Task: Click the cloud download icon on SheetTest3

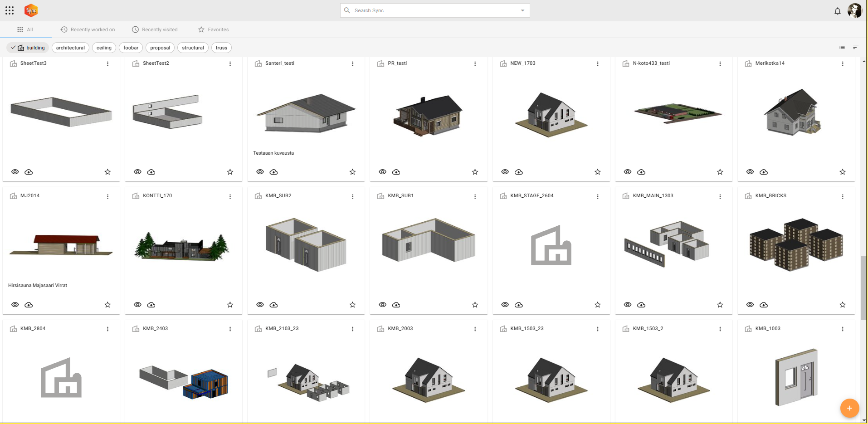Action: tap(29, 172)
